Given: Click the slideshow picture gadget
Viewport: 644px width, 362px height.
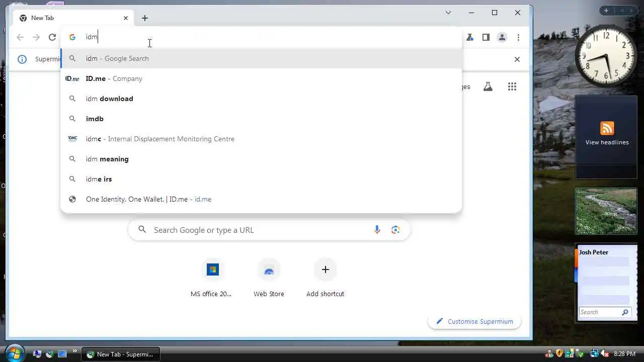Looking at the screenshot, I should 606,211.
